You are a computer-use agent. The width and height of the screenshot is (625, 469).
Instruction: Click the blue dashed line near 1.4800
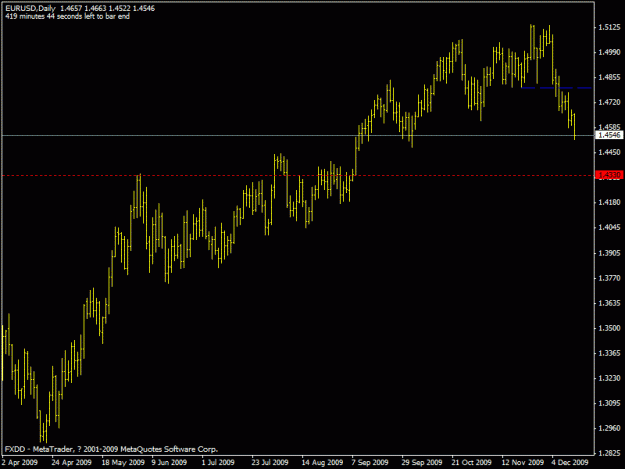[x=556, y=88]
